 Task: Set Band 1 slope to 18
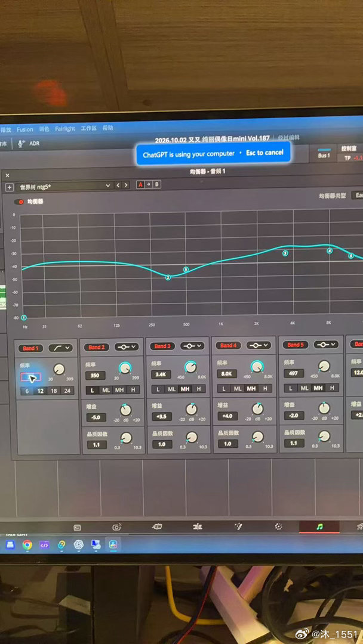pyautogui.click(x=54, y=391)
